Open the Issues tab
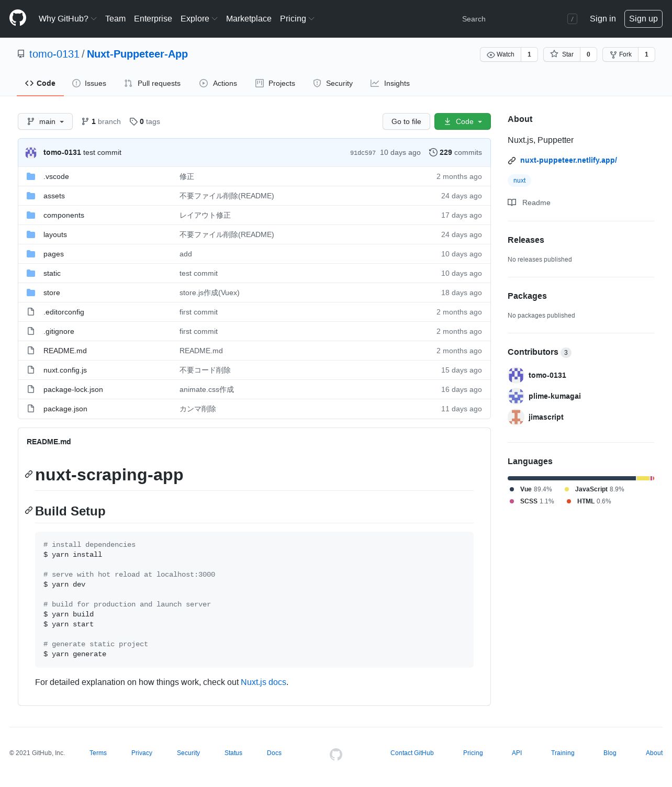Image resolution: width=672 pixels, height=787 pixels. 89,83
